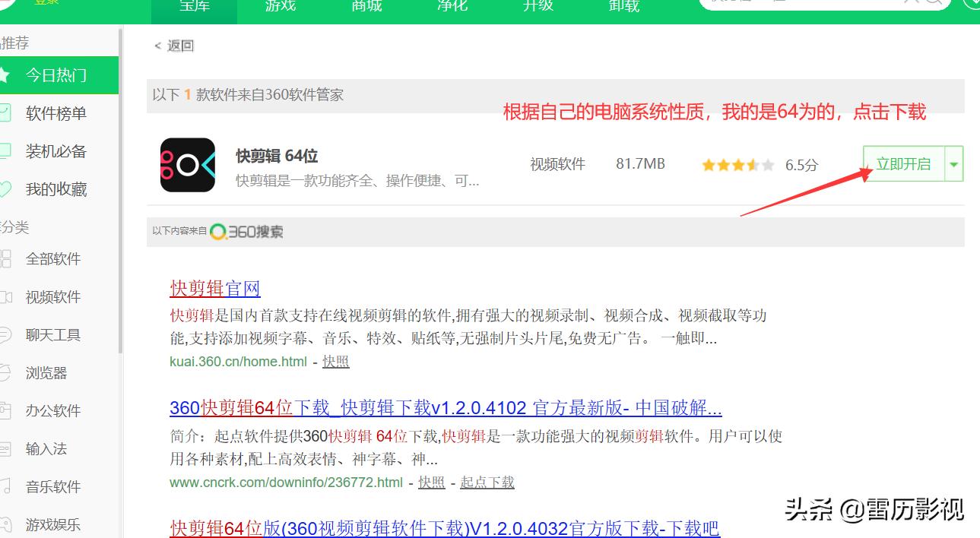Switch to the 宝库 tab
Viewport: 980px width, 538px height.
[x=194, y=7]
